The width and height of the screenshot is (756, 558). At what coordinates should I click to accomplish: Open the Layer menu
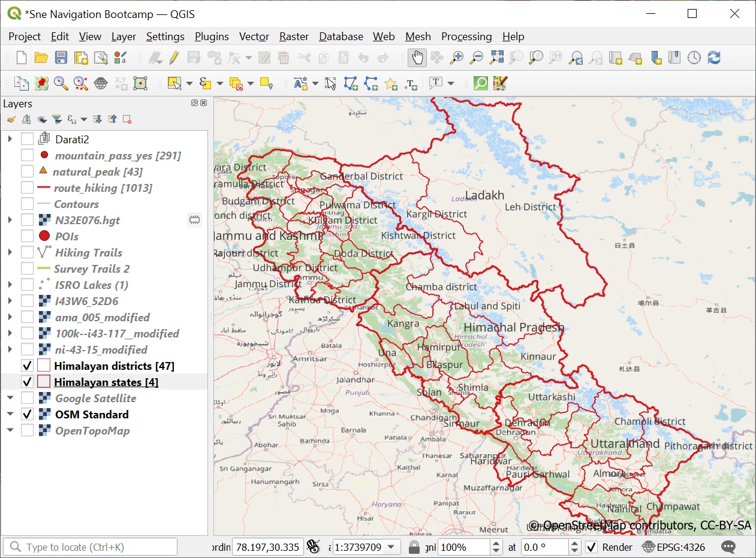coord(124,37)
